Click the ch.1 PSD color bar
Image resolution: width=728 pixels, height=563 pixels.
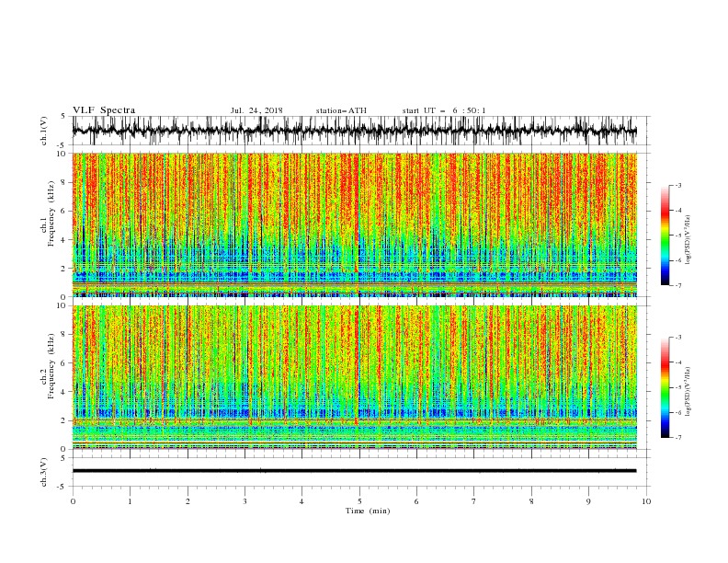point(665,236)
